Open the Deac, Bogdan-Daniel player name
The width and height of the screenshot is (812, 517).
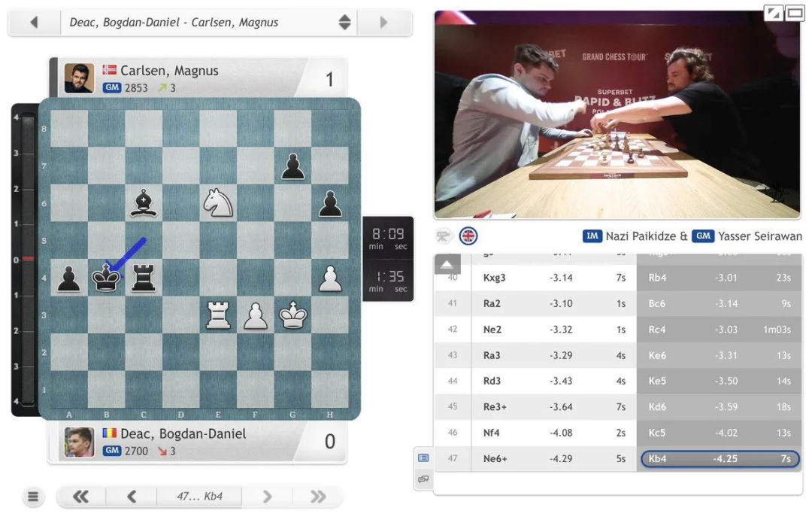click(x=183, y=433)
